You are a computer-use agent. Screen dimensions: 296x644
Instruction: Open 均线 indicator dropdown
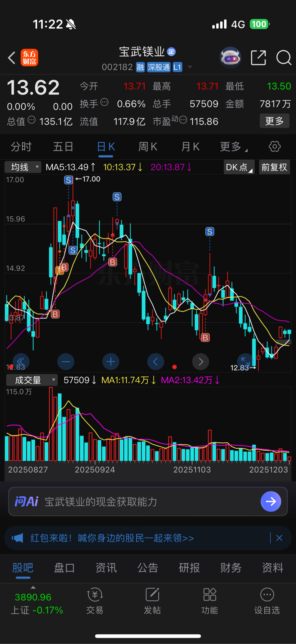pos(23,167)
